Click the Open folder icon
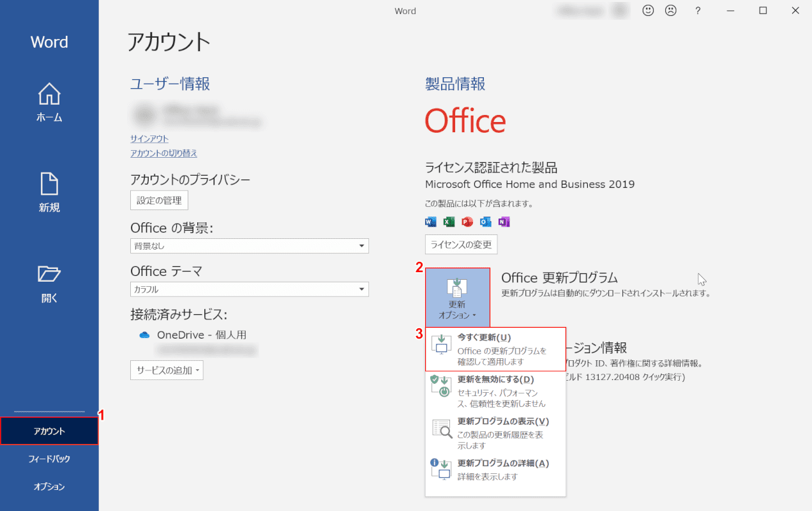 49,274
